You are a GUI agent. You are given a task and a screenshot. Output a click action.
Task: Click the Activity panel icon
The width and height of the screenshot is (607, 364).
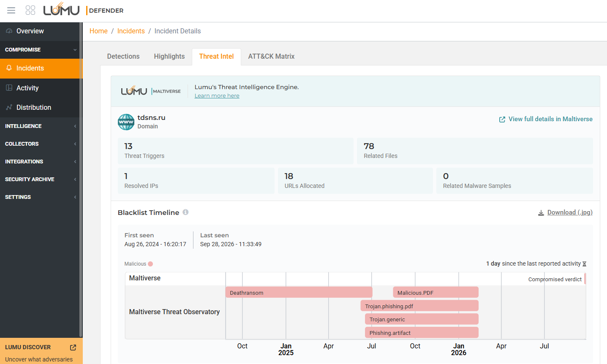9,88
